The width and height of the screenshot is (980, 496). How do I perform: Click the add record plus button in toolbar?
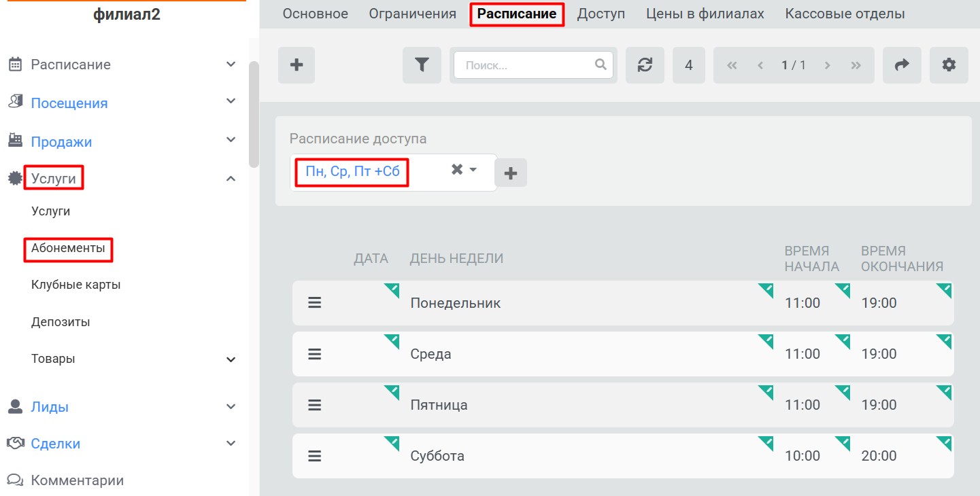tap(297, 65)
